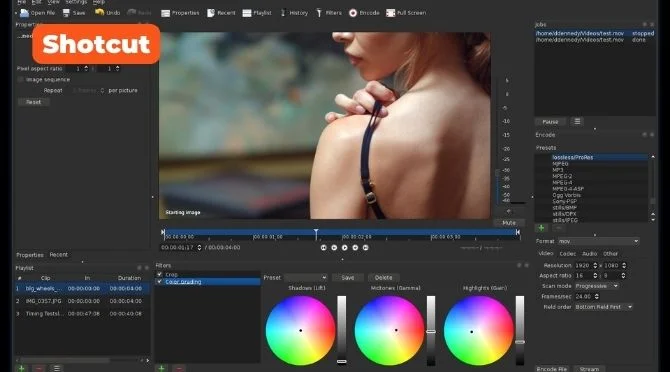Click the timecode position stepper
Viewport: 670px width, 372px height.
199,247
